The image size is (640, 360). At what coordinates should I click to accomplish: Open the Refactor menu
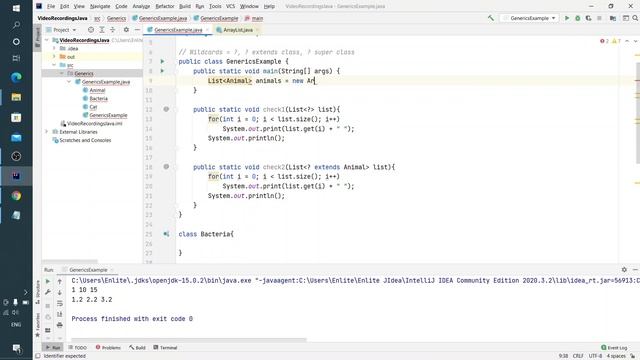pyautogui.click(x=165, y=6)
